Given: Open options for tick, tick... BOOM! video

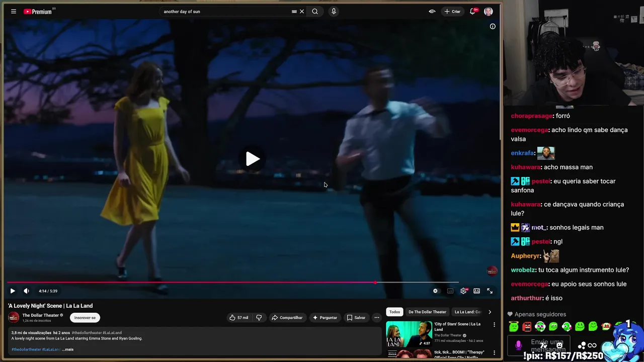Looking at the screenshot, I should [x=494, y=353].
